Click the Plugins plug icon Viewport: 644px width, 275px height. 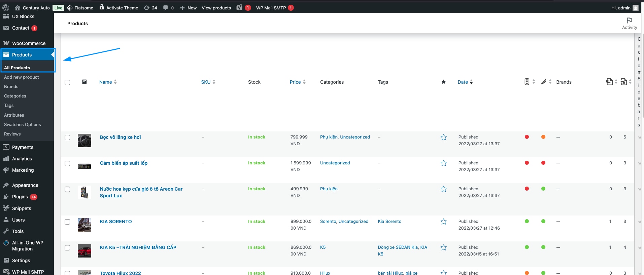6,197
